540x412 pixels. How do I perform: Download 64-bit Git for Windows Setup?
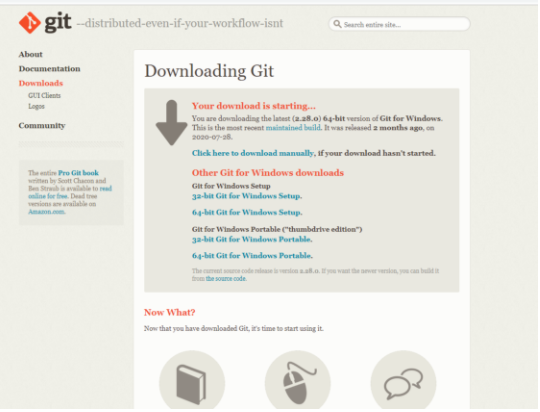(247, 212)
